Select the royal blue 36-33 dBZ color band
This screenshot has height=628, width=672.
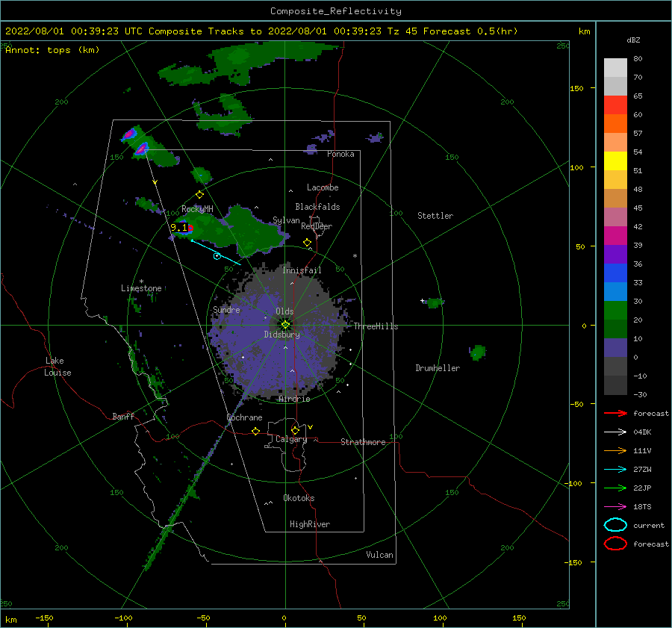615,273
